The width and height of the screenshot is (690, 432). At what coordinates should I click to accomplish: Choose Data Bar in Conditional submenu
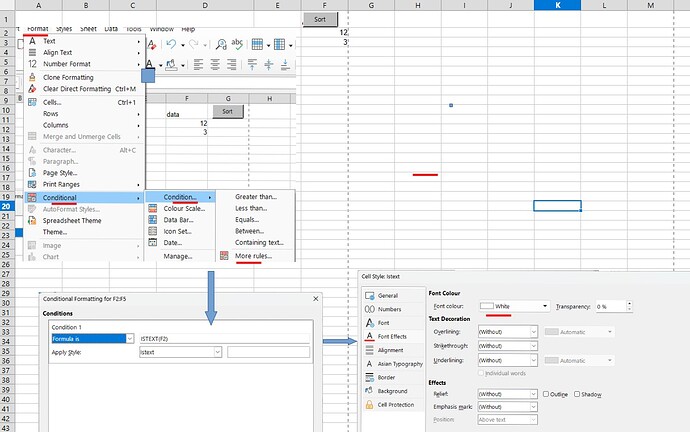click(x=180, y=220)
